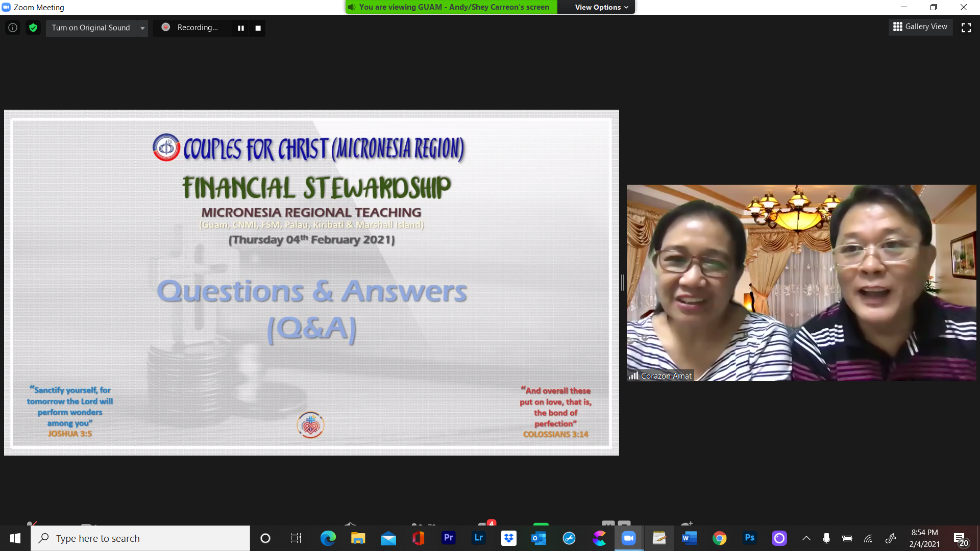Open Microsoft Office from the taskbar
The image size is (980, 551).
click(x=418, y=538)
